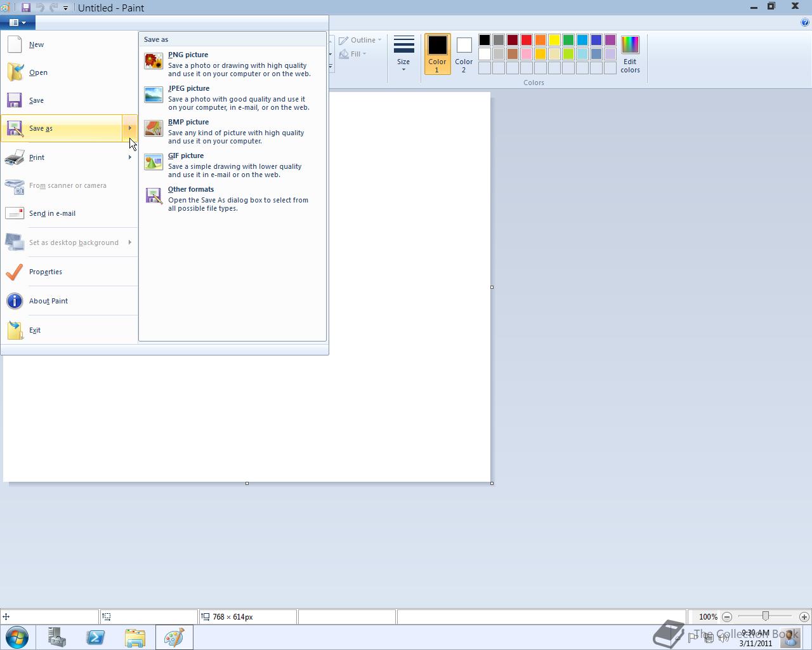Click the GIF picture icon
812x650 pixels.
click(154, 162)
